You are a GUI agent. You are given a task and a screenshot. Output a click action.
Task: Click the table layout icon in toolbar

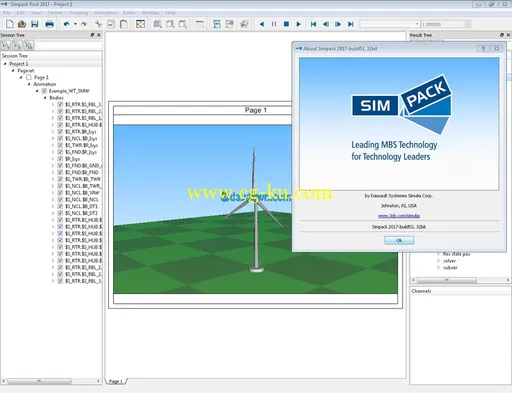pos(200,24)
